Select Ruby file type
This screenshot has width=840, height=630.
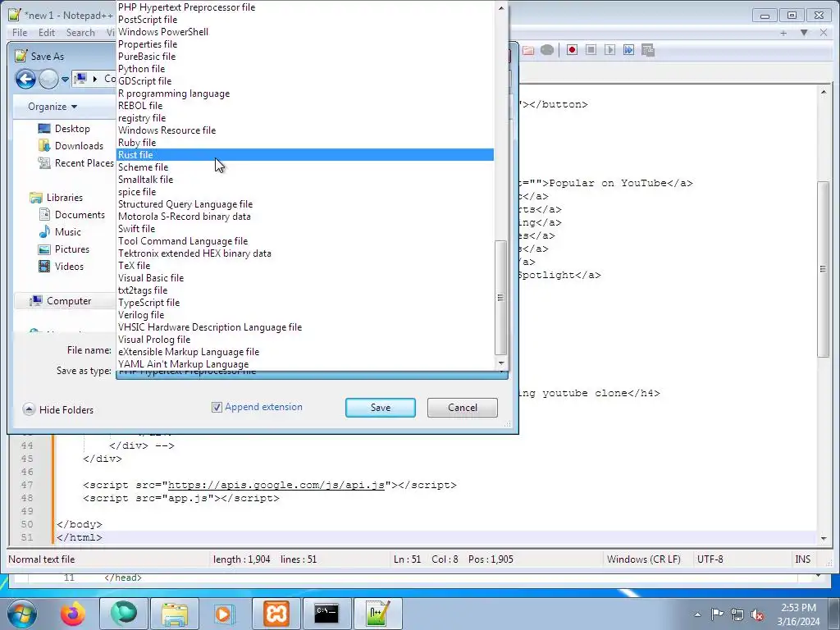tap(305, 143)
